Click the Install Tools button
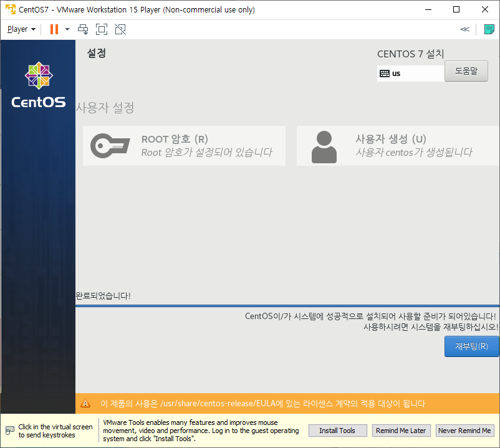The height and width of the screenshot is (448, 500). click(x=337, y=431)
